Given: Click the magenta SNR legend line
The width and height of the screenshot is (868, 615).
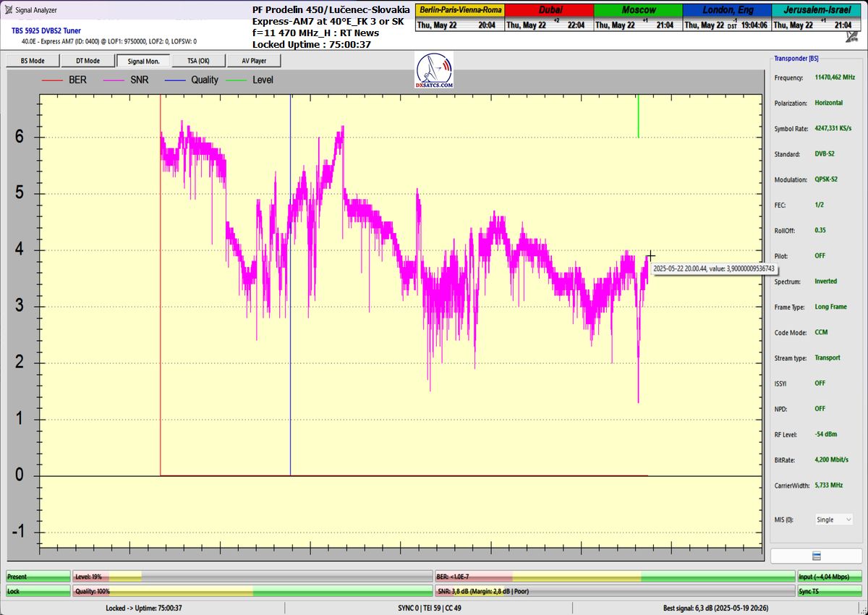Looking at the screenshot, I should pyautogui.click(x=114, y=80).
